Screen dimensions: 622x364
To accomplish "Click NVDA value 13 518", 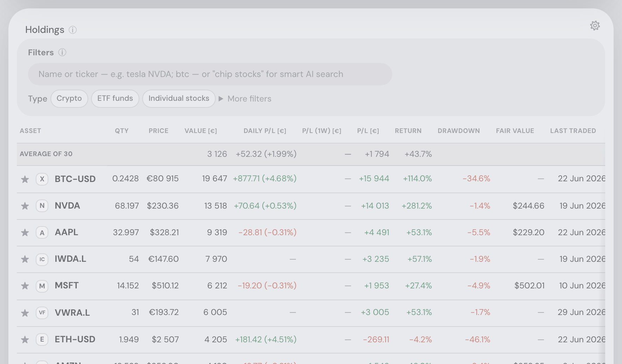I will pos(216,206).
